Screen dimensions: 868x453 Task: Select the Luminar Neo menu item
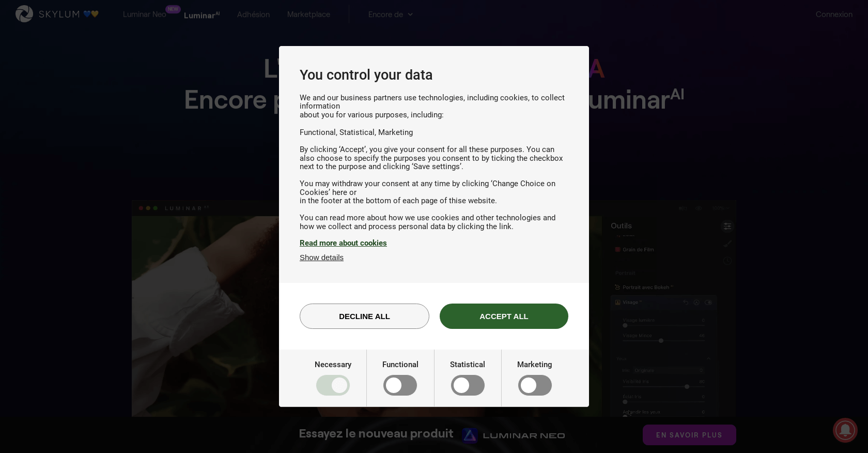point(144,14)
